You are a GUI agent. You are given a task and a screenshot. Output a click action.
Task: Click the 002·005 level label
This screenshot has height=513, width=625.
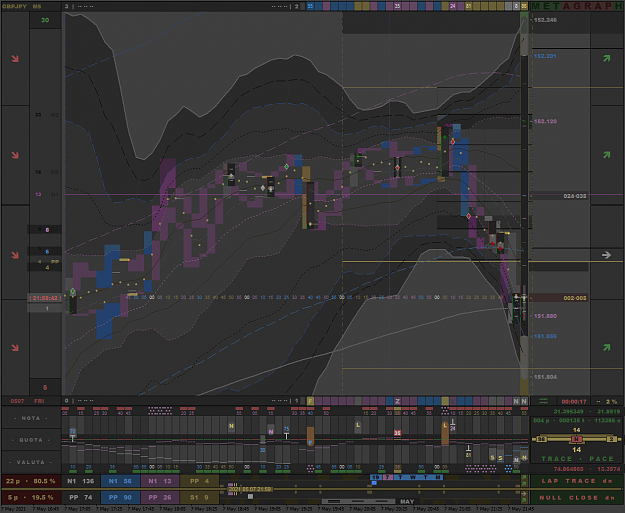(574, 298)
